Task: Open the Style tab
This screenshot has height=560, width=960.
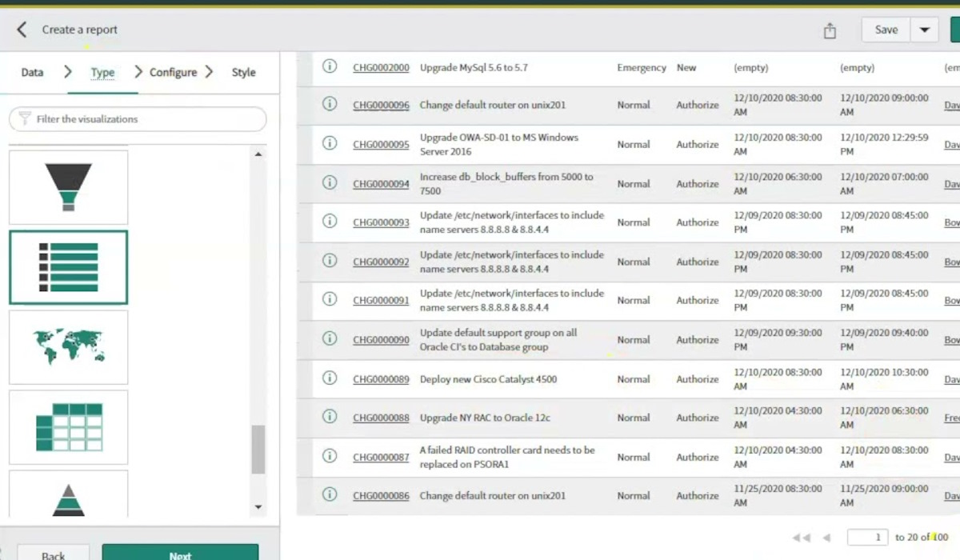Action: tap(243, 72)
